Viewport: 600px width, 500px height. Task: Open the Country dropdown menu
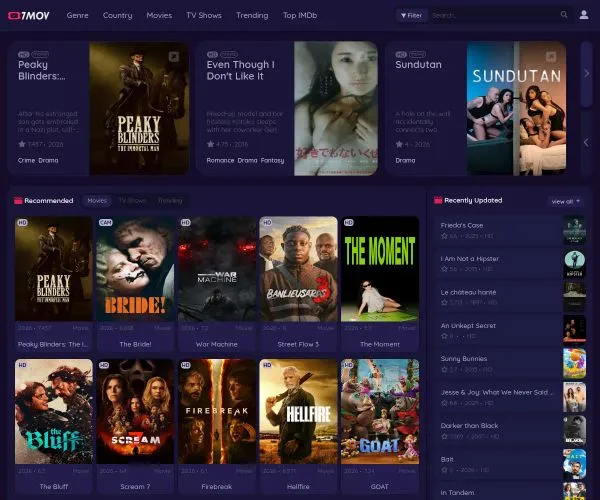117,15
